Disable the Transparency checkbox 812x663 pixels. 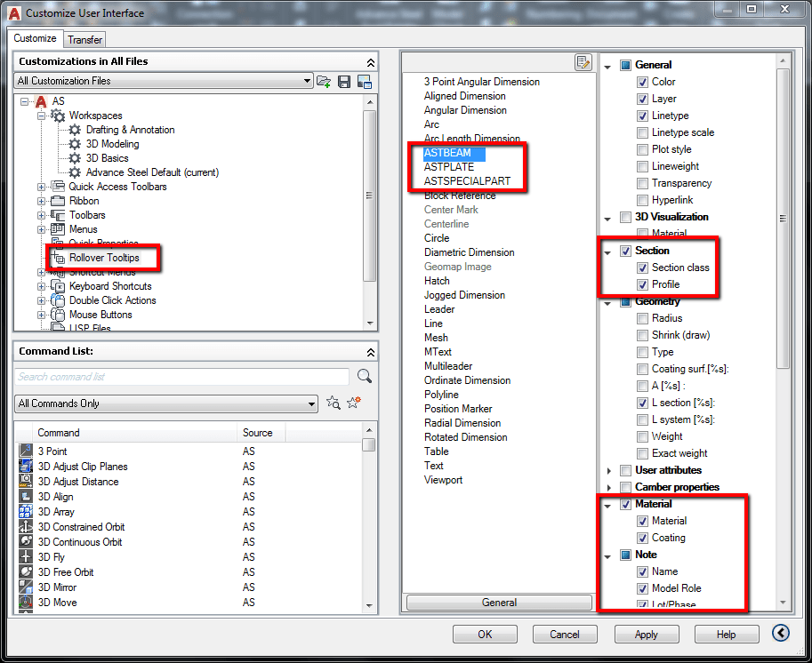tap(643, 183)
